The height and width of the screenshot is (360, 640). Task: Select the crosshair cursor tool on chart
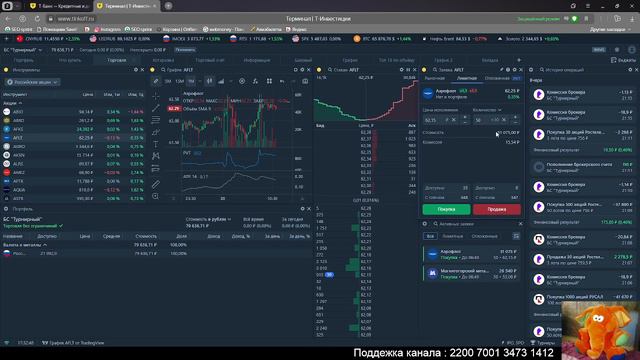(156, 96)
